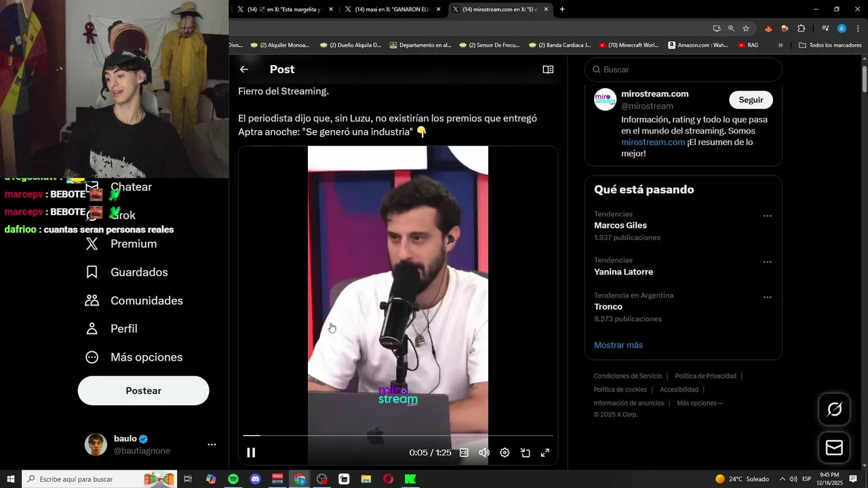Open Chrome three-dot menu
Image resolution: width=868 pixels, height=488 pixels.
856,28
